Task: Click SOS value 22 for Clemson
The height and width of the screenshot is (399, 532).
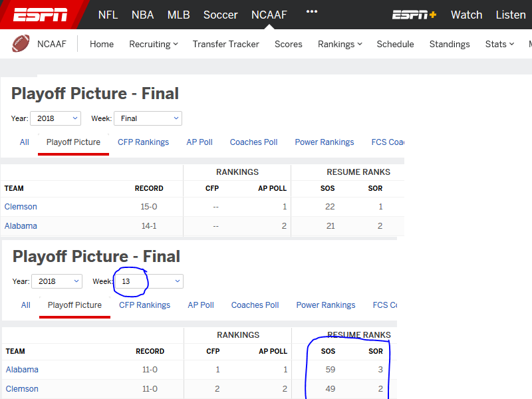Action: tap(330, 207)
